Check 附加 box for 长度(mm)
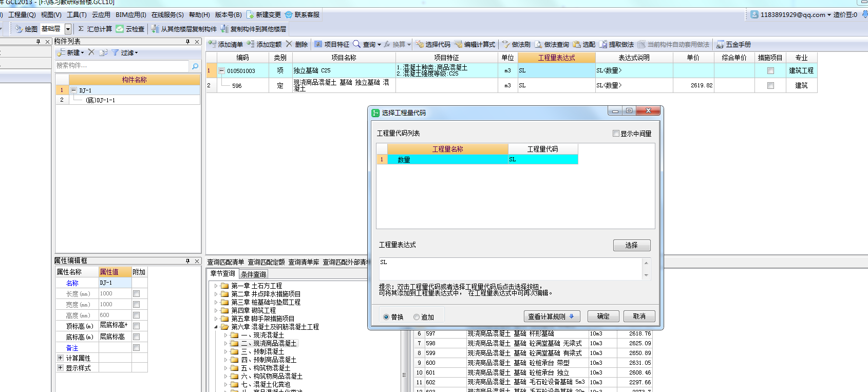The image size is (868, 392). tap(137, 294)
